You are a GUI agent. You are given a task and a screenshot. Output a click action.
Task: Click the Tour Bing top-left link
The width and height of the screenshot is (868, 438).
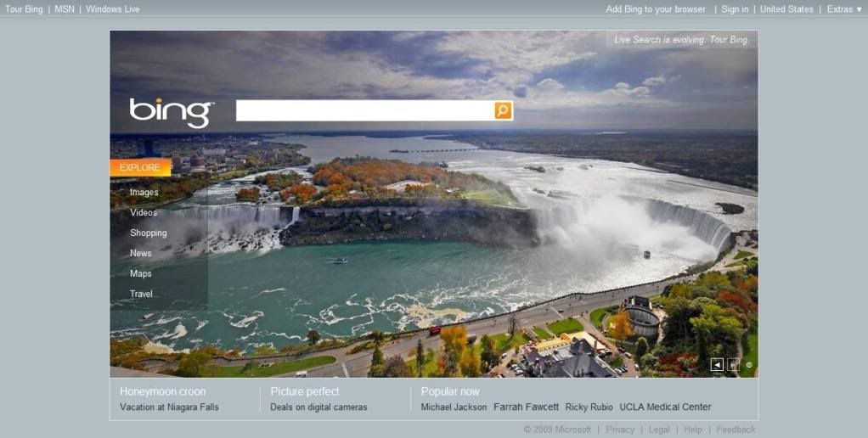click(x=24, y=9)
